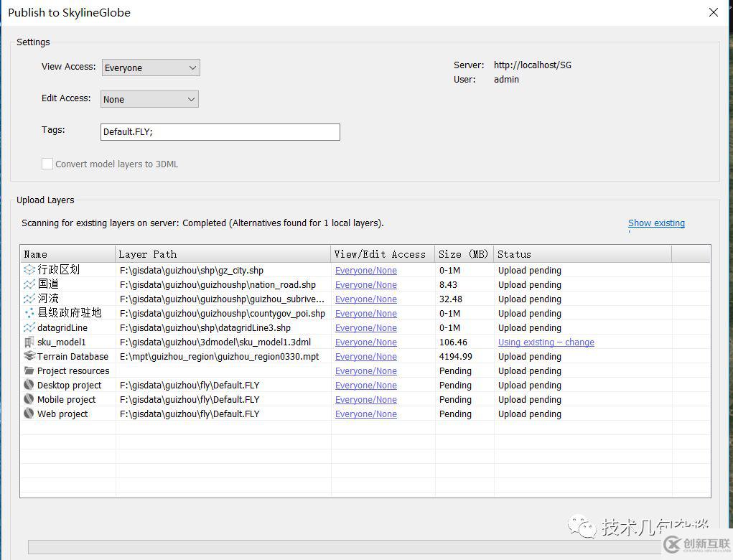Select the Desktop project row name
This screenshot has width=733, height=560.
[69, 385]
